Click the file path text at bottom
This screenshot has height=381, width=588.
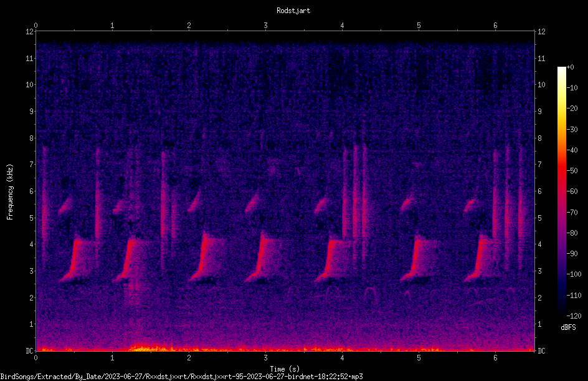point(181,377)
